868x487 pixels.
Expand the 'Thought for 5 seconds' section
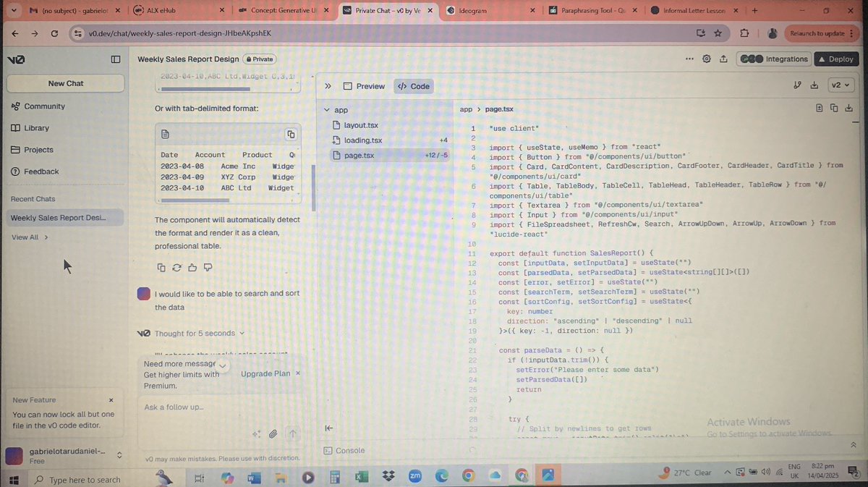(x=242, y=333)
